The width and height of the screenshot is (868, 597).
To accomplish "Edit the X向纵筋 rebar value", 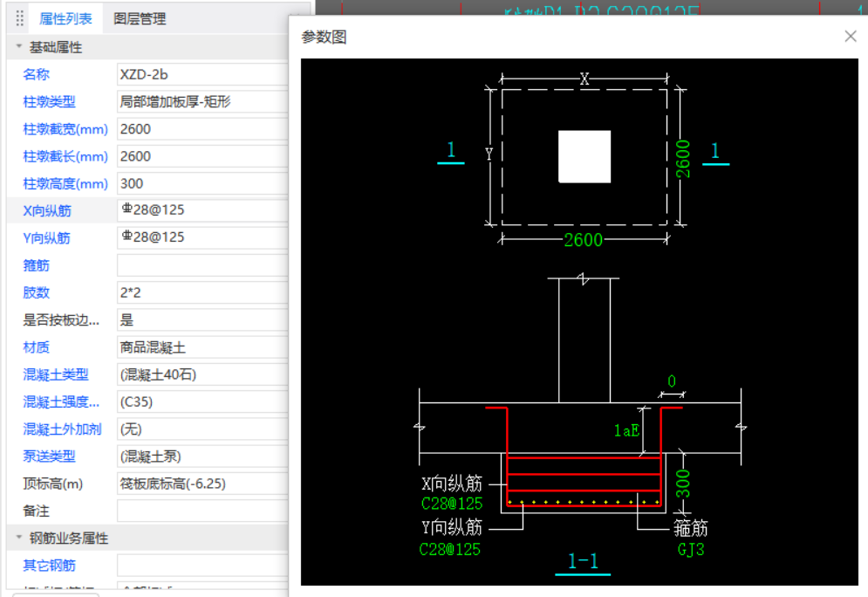I will 202,210.
